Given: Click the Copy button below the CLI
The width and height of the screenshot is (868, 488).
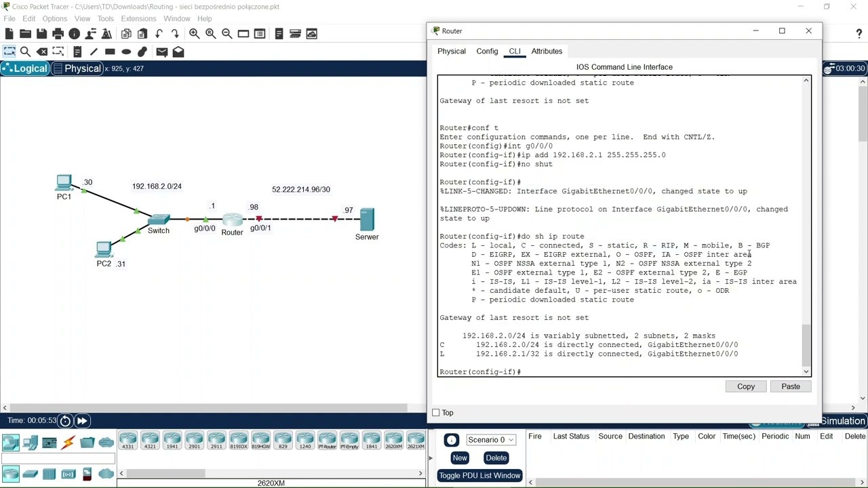Looking at the screenshot, I should [746, 386].
